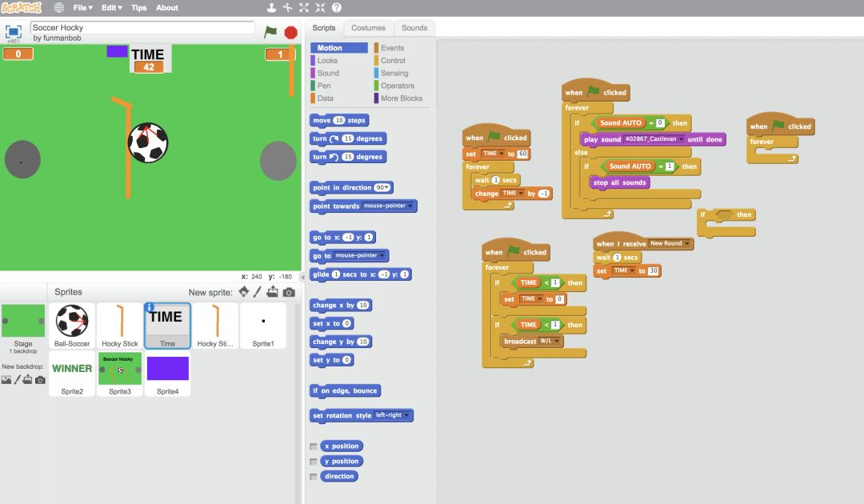Paint a new sprite with the brush icon
This screenshot has width=864, height=504.
tap(258, 292)
